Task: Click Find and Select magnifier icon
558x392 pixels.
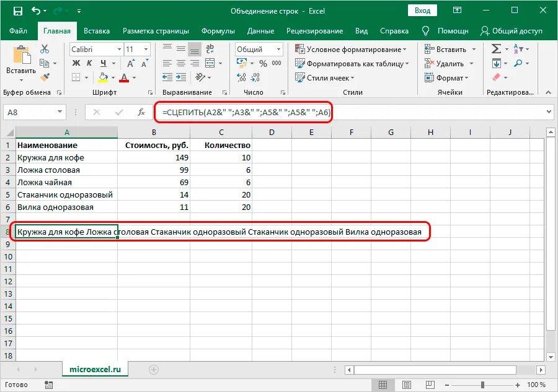Action: (518, 63)
